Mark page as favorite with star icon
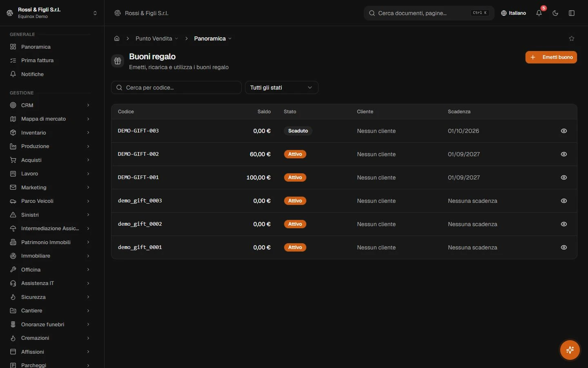The height and width of the screenshot is (368, 588). tap(572, 38)
